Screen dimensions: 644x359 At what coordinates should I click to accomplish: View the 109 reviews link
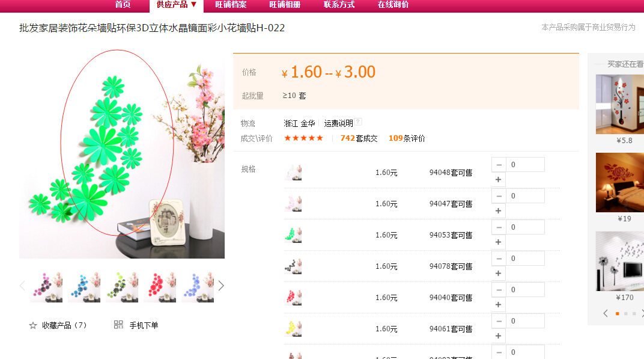407,138
